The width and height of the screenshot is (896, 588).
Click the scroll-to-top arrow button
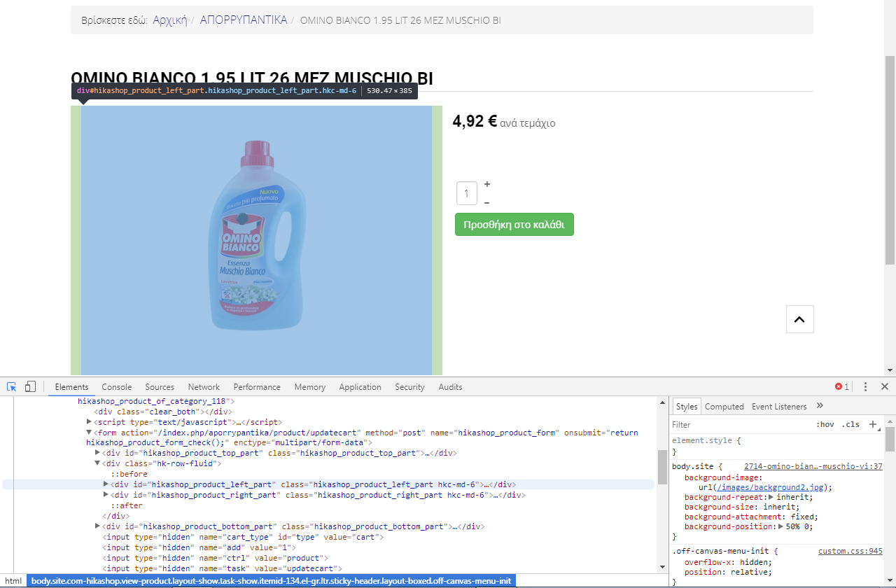[x=799, y=319]
